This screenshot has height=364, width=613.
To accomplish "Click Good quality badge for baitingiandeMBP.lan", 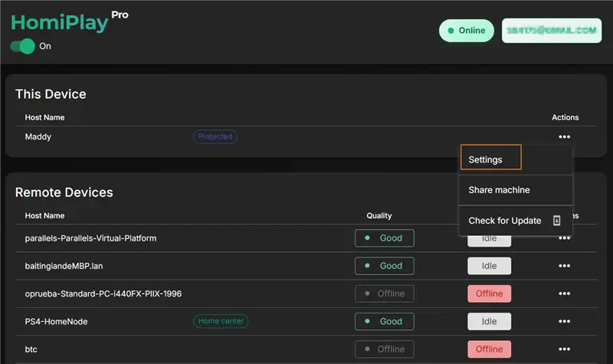I will pyautogui.click(x=385, y=266).
